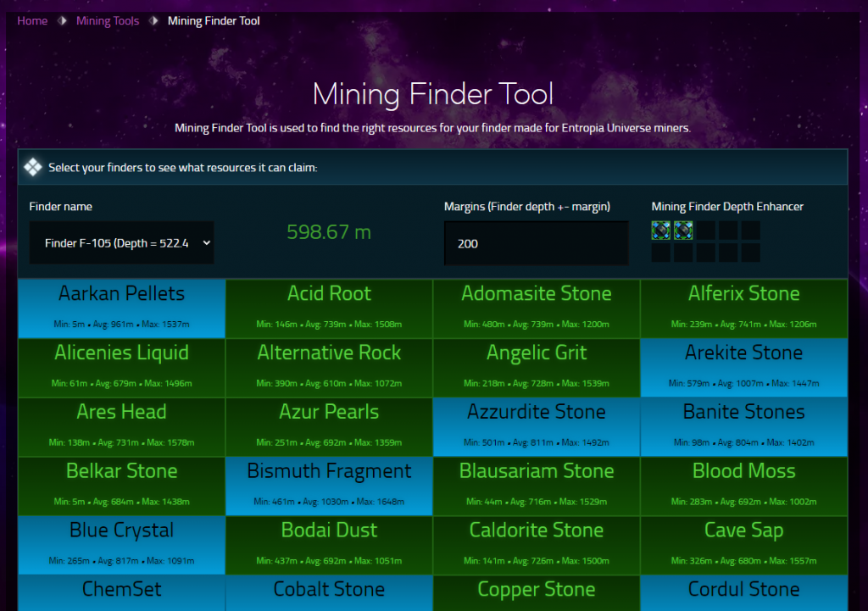Open the Alicenies Liquid tile
868x611 pixels.
click(x=122, y=368)
